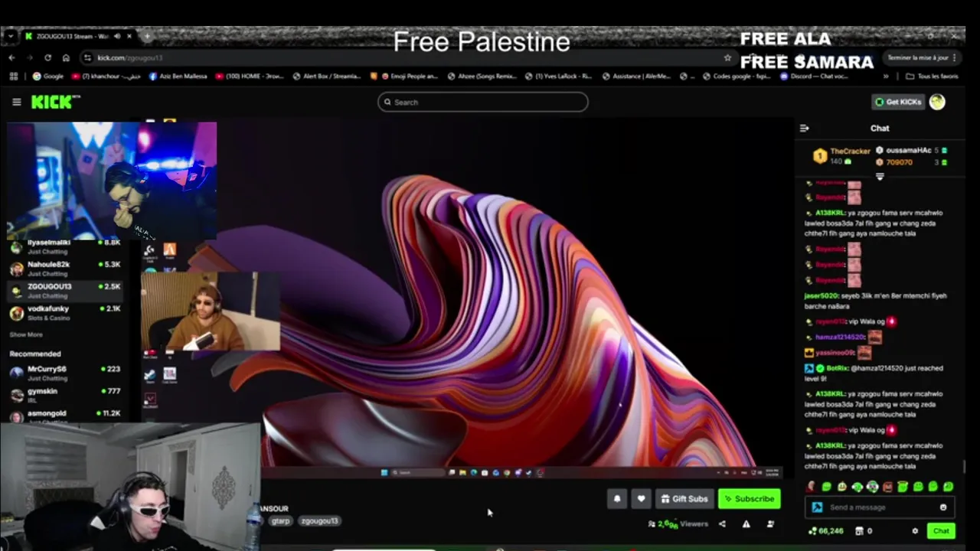Reload the Kick page
Screen dimensions: 980x551
pyautogui.click(x=47, y=57)
